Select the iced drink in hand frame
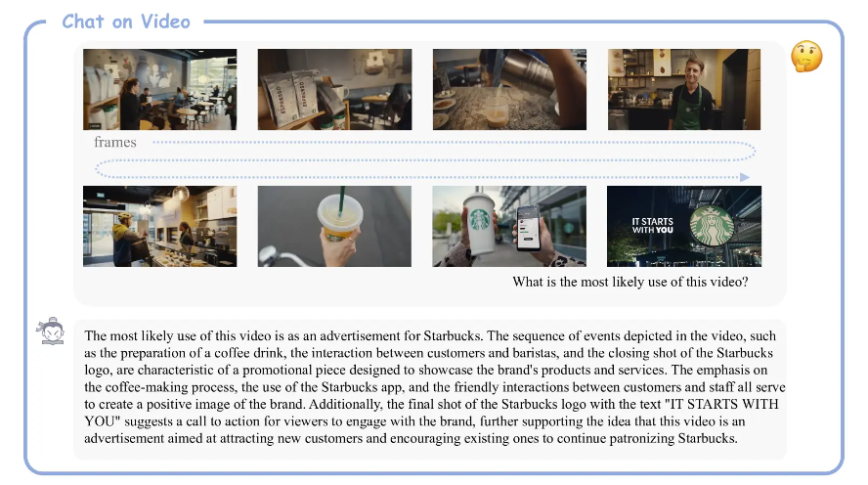868x485 pixels. [x=335, y=227]
